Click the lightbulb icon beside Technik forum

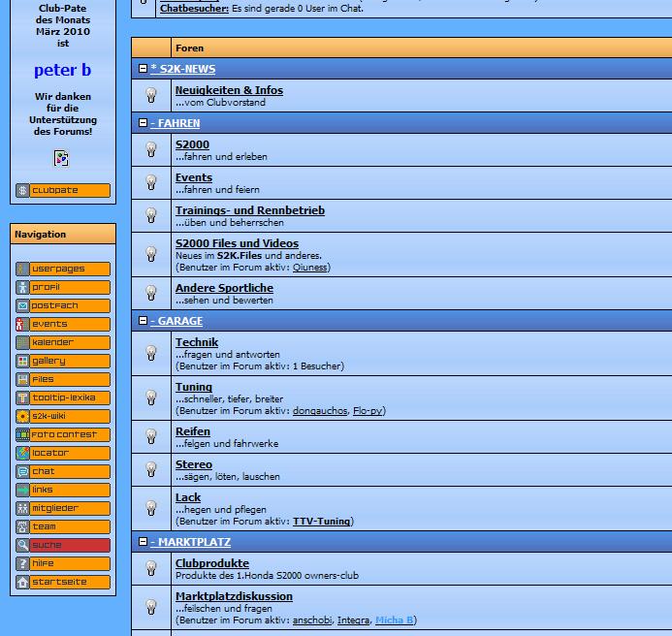(x=151, y=354)
